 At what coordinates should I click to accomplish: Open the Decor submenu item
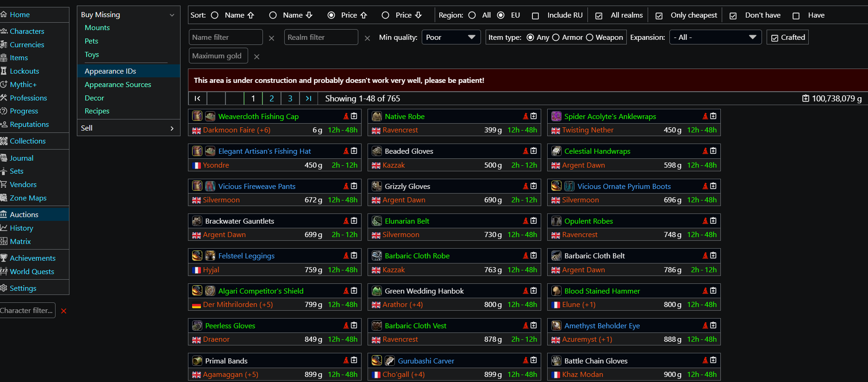[x=94, y=98]
